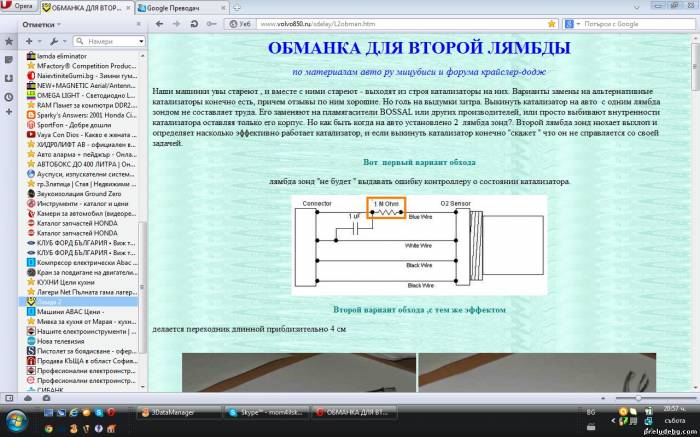The width and height of the screenshot is (700, 437).
Task: Click the Forward navigation arrow
Action: pyautogui.click(x=178, y=23)
